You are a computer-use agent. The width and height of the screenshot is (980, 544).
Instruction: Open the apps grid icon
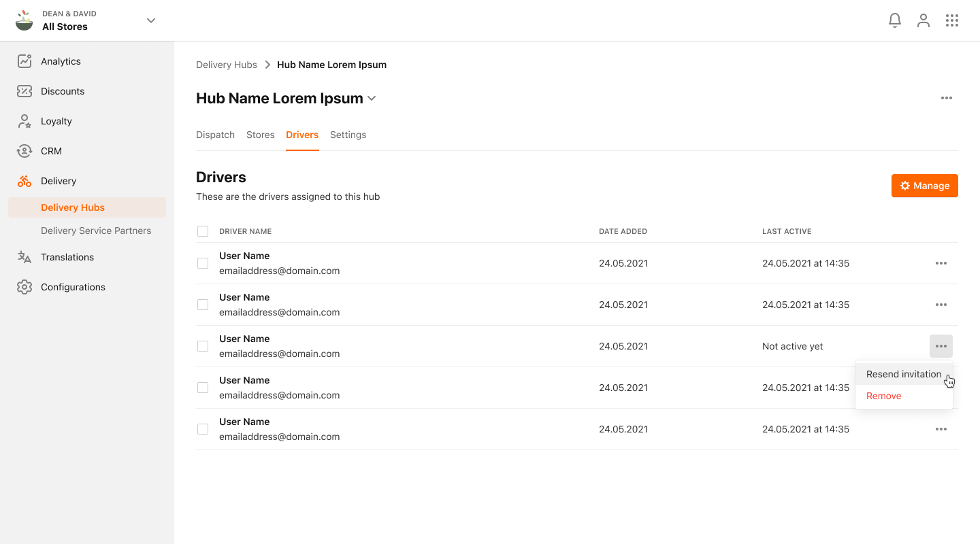(951, 20)
